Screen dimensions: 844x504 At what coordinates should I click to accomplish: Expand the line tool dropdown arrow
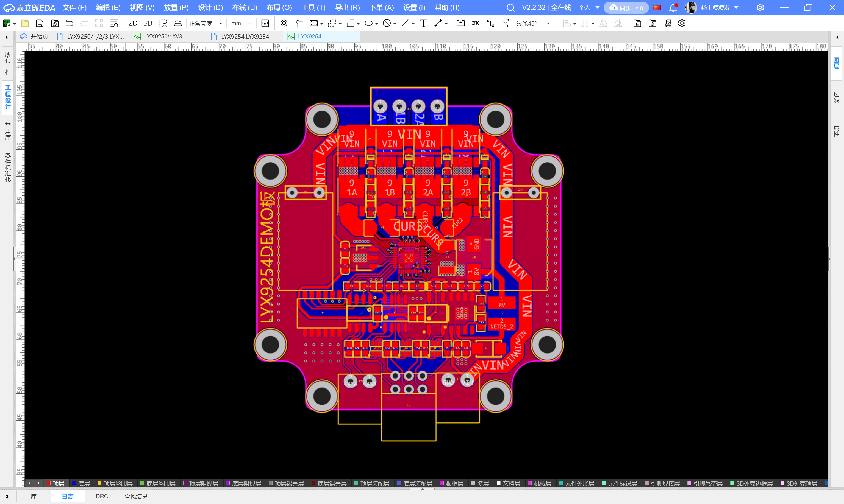[x=413, y=23]
